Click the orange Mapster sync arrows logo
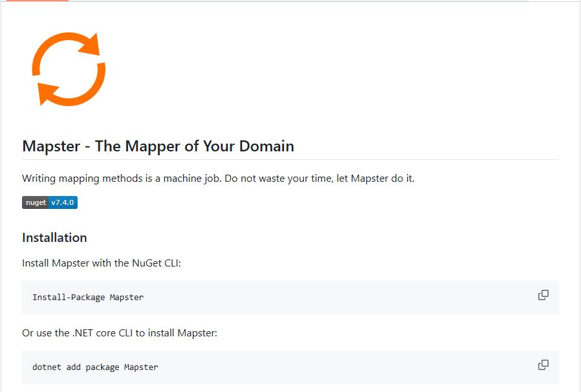This screenshot has width=581, height=392. click(69, 69)
